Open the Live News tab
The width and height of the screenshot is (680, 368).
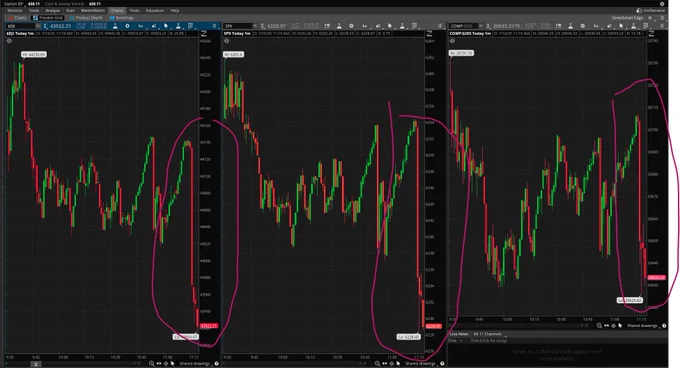(459, 334)
